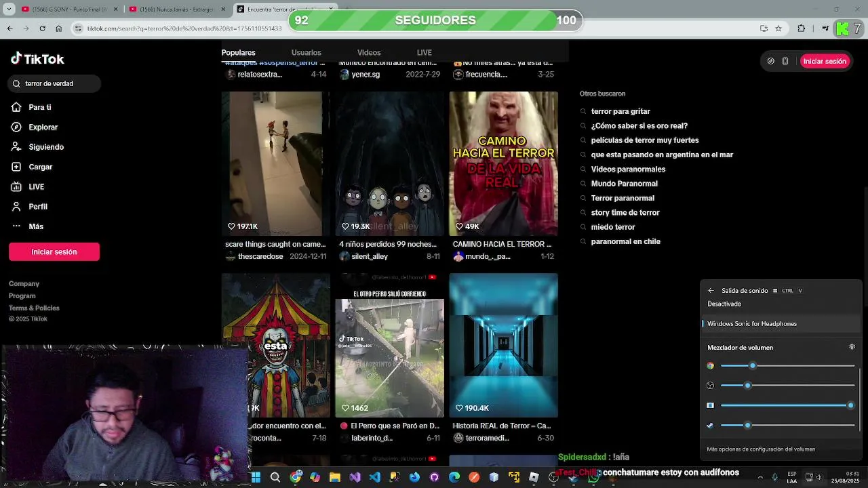Adjust the Chrome volume slider
Image resolution: width=868 pixels, height=488 pixels.
(x=787, y=366)
